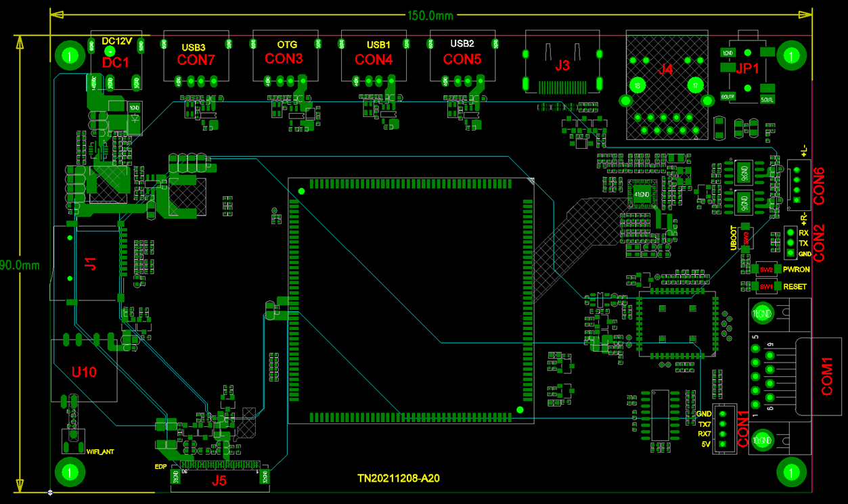848x504 pixels.
Task: Select the TN20211208-A20 board text
Action: [399, 478]
